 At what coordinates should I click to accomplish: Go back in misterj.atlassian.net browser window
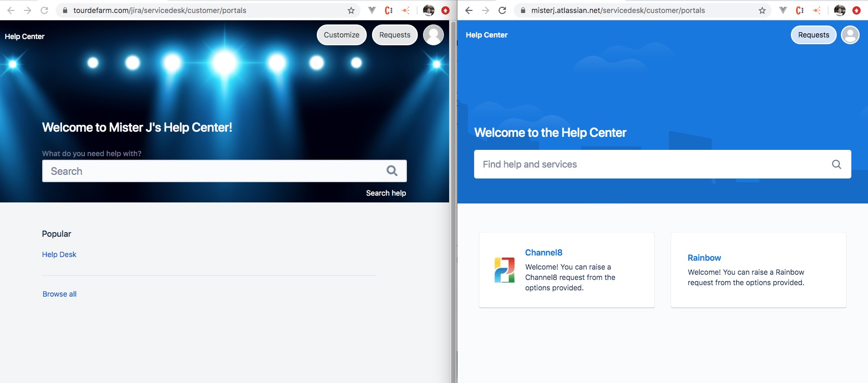(x=469, y=10)
